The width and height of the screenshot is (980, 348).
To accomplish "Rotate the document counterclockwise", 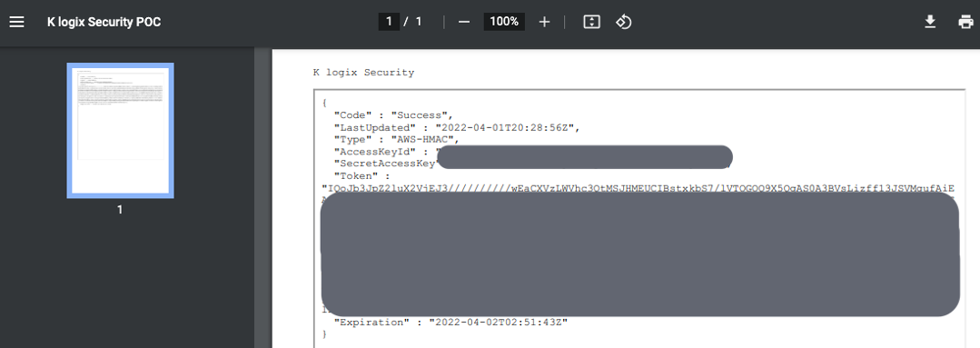I will coord(624,22).
